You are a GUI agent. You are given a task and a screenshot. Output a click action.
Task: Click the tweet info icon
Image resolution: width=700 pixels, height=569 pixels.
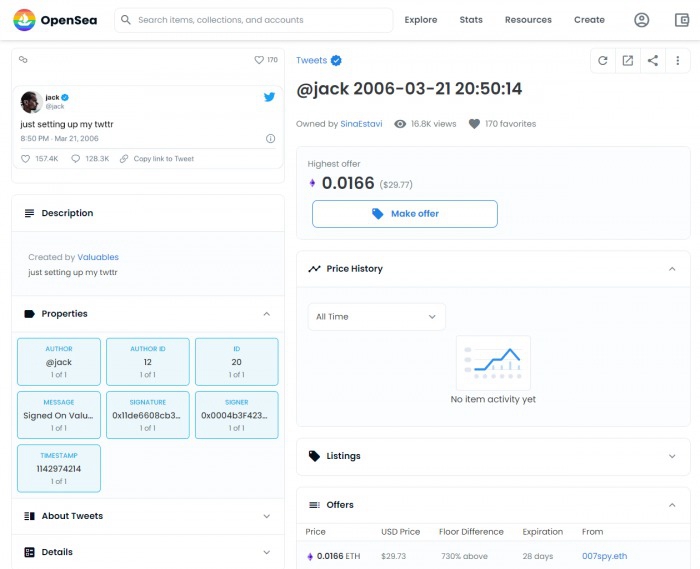[271, 138]
